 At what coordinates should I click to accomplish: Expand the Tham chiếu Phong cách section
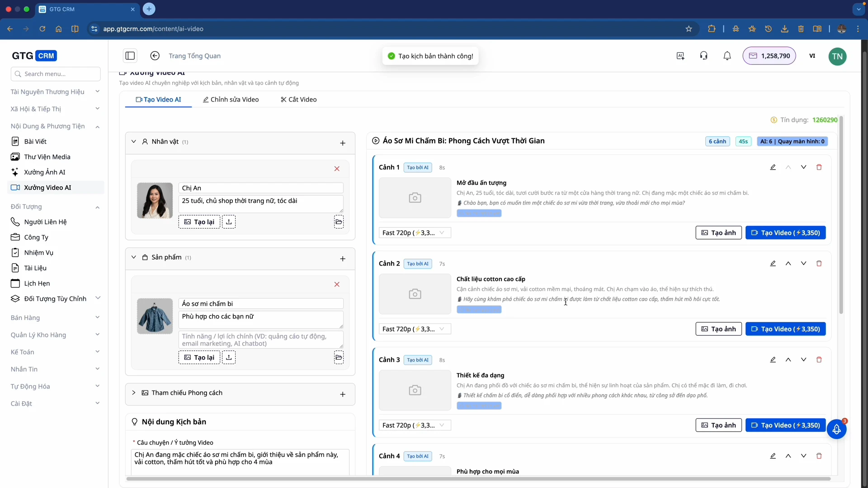[x=134, y=393]
